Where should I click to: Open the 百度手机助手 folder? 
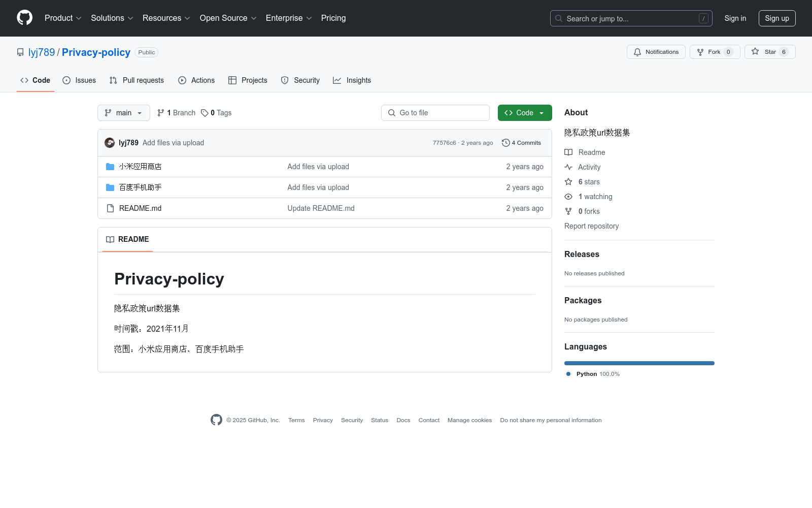tap(141, 187)
